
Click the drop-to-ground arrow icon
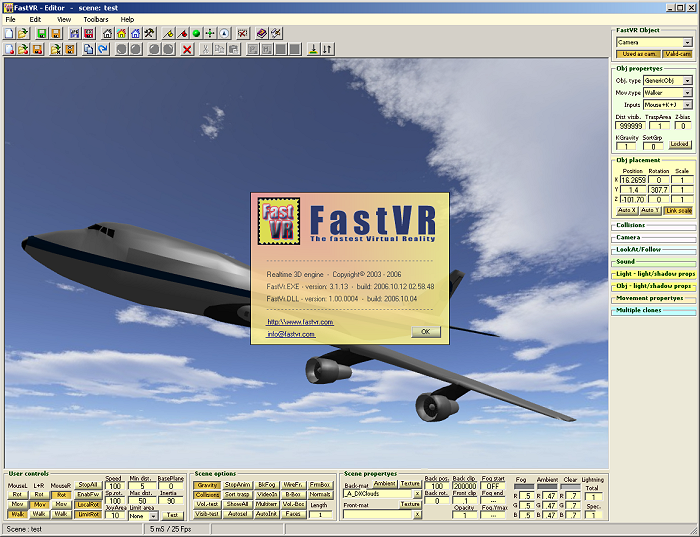[x=313, y=49]
